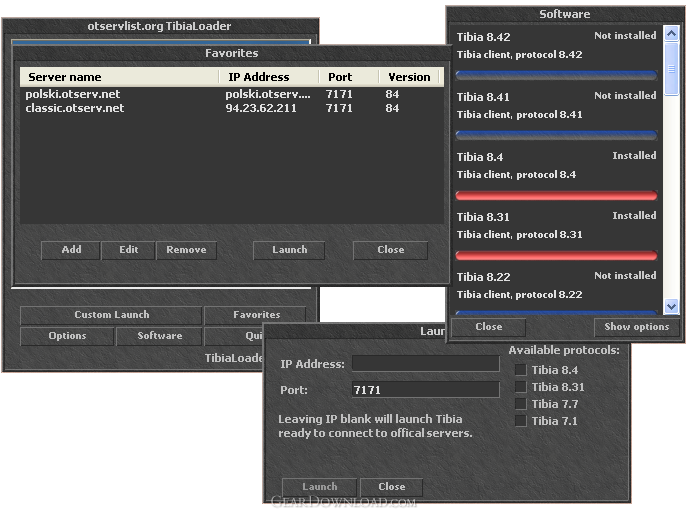Click Launch button in custom launch dialog

pyautogui.click(x=319, y=487)
